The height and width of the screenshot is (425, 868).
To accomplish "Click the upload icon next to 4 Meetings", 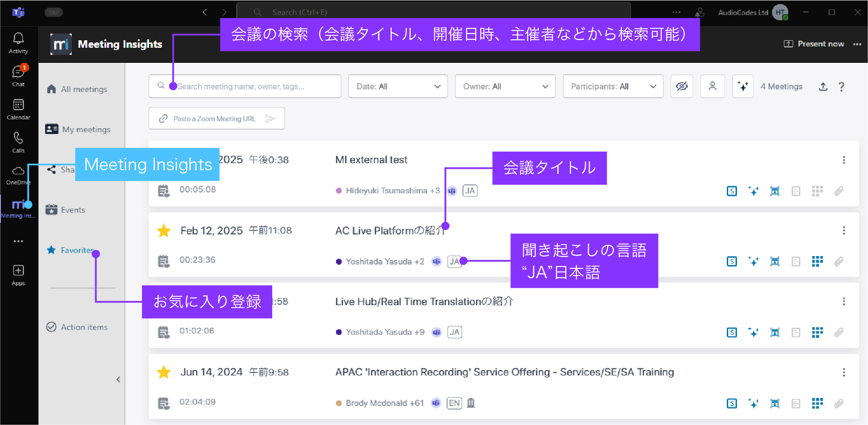I will pos(823,87).
